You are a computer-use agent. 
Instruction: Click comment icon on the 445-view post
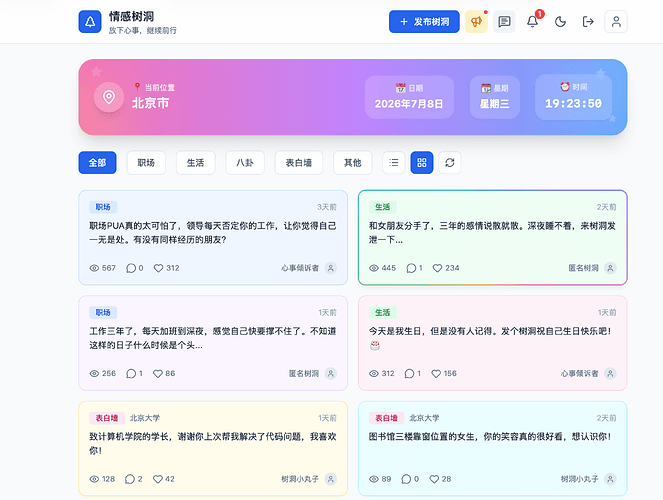pos(411,268)
